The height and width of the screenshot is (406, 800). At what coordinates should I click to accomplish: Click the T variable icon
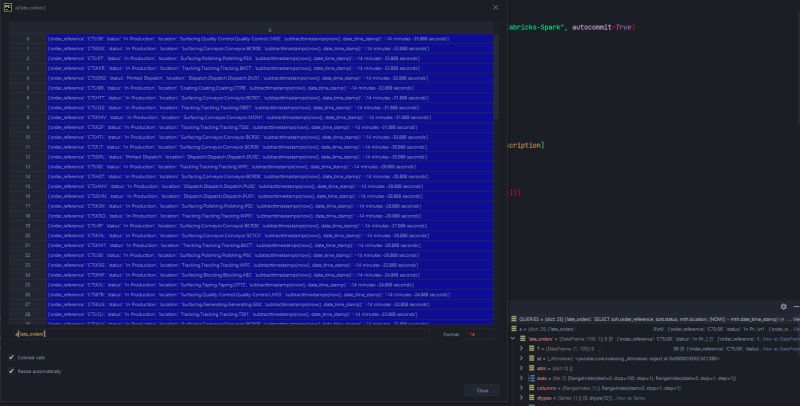point(532,349)
